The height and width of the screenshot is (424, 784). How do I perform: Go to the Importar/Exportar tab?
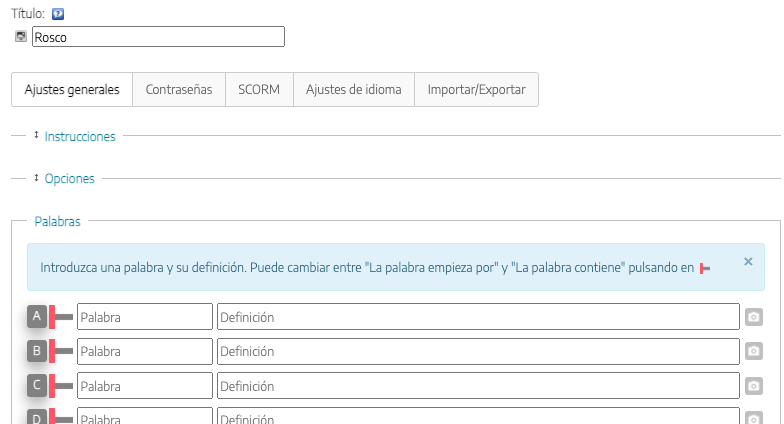[x=476, y=89]
